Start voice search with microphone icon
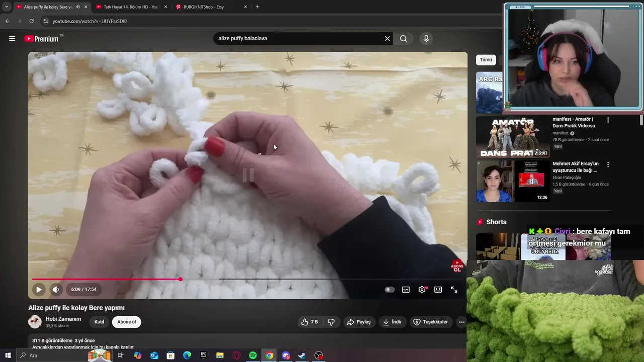Image resolution: width=644 pixels, height=362 pixels. point(426,39)
